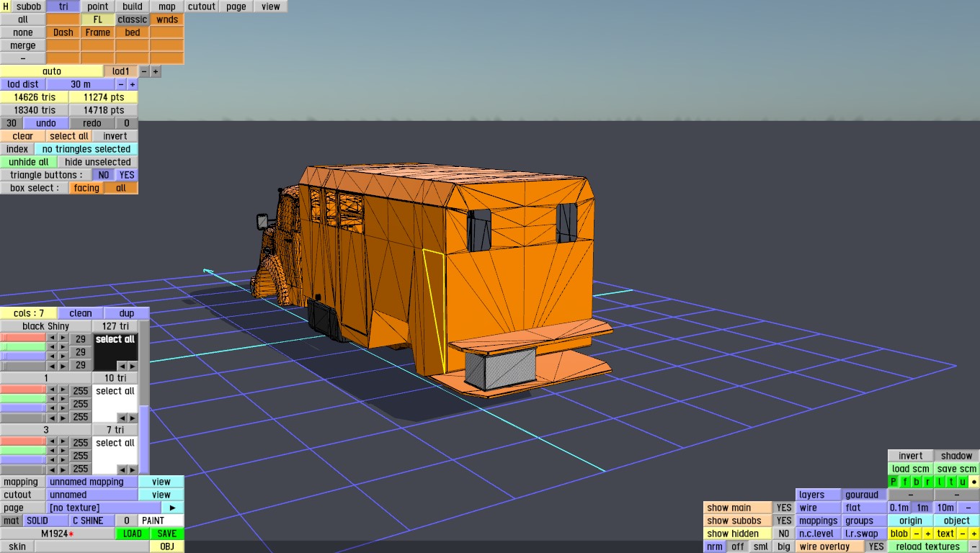Click the left arrow on the black Shiny swatch

122,366
